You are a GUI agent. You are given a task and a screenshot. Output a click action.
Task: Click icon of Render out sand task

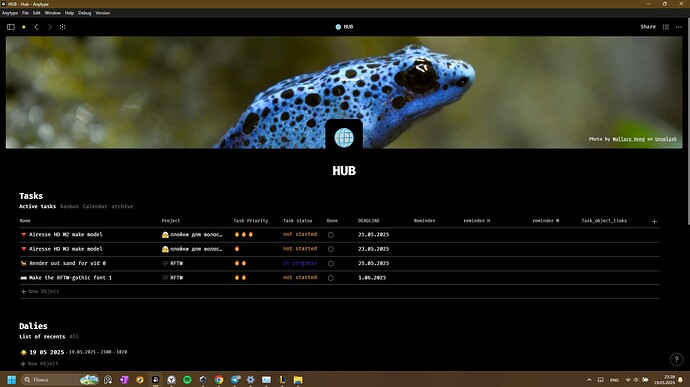pyautogui.click(x=24, y=263)
